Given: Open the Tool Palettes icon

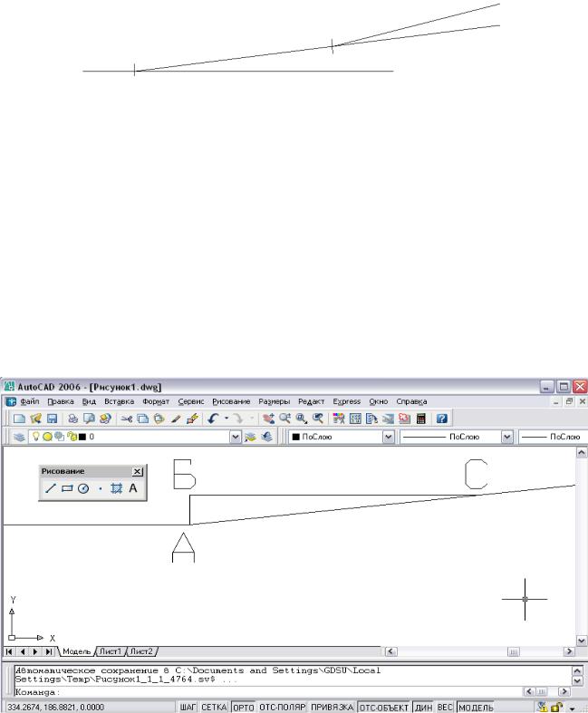Looking at the screenshot, I should pyautogui.click(x=371, y=419).
